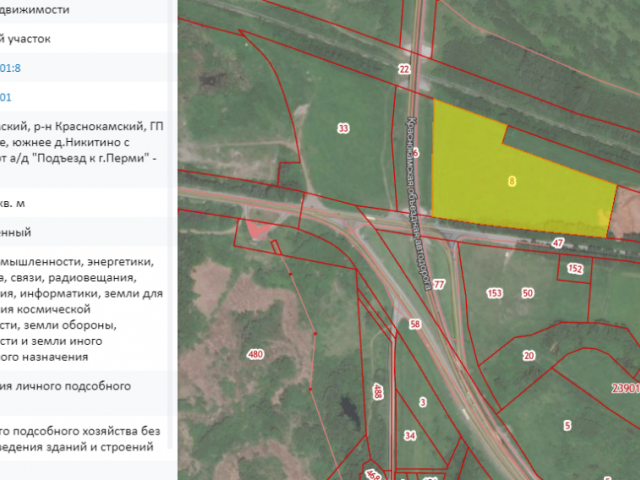The image size is (640, 480).
Task: Open the cadastral quarter link ending 01
Action: tap(6, 97)
